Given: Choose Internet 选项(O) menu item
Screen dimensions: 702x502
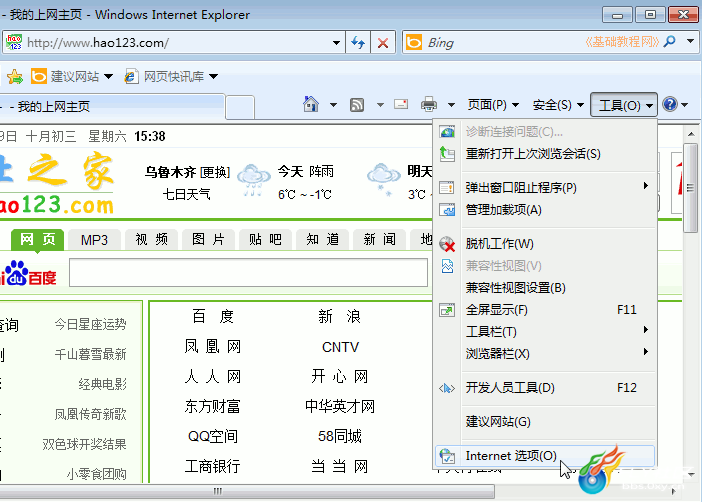Looking at the screenshot, I should tap(544, 456).
